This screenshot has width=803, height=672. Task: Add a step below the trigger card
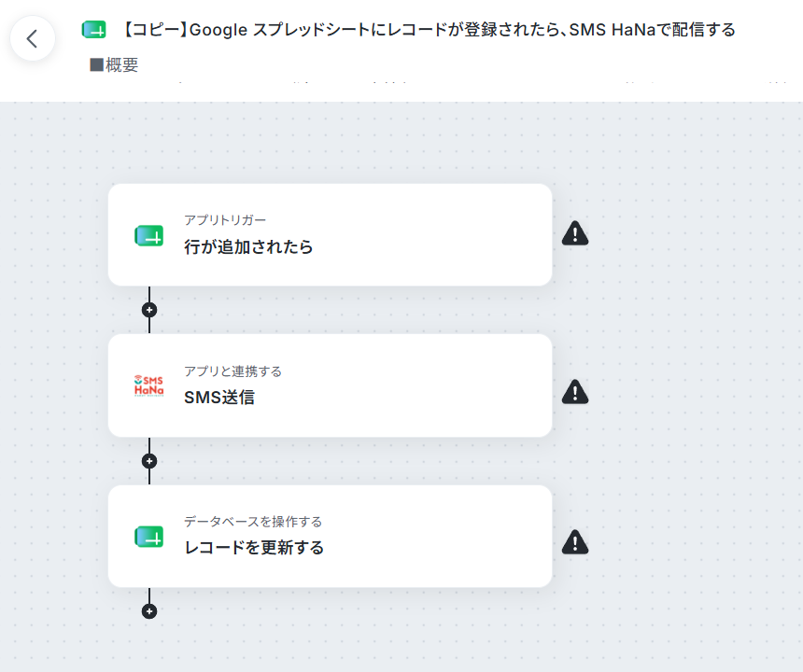coord(149,310)
